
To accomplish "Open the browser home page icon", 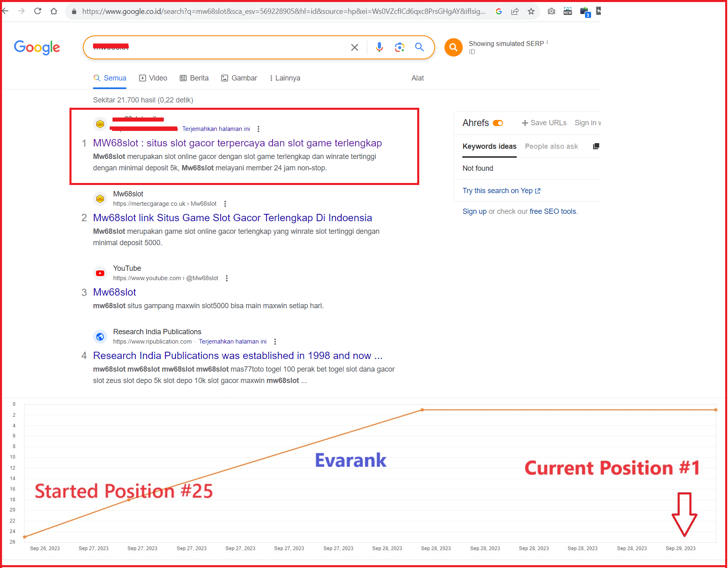I will click(54, 11).
